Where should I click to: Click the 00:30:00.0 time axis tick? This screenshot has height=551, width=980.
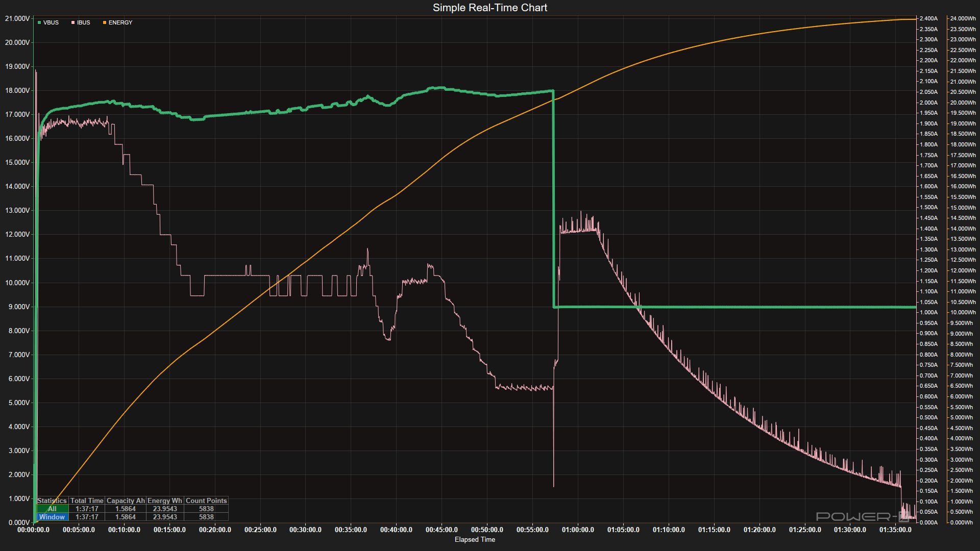[x=305, y=530]
